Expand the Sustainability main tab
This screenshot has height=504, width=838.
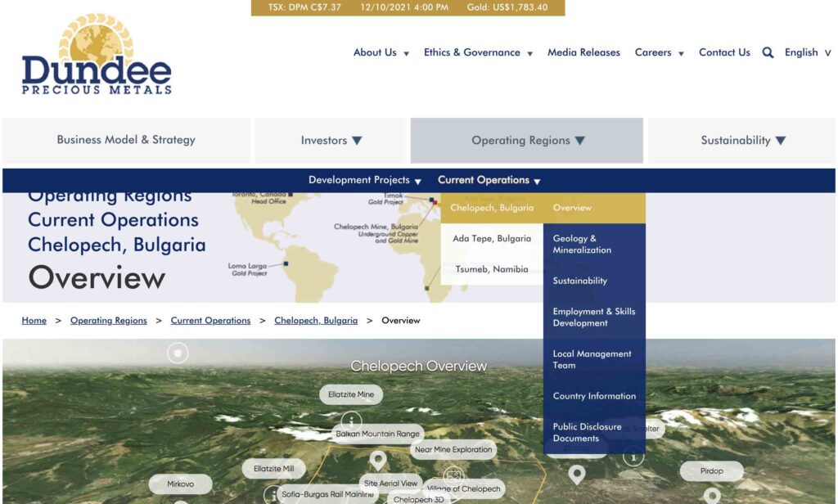pos(741,140)
